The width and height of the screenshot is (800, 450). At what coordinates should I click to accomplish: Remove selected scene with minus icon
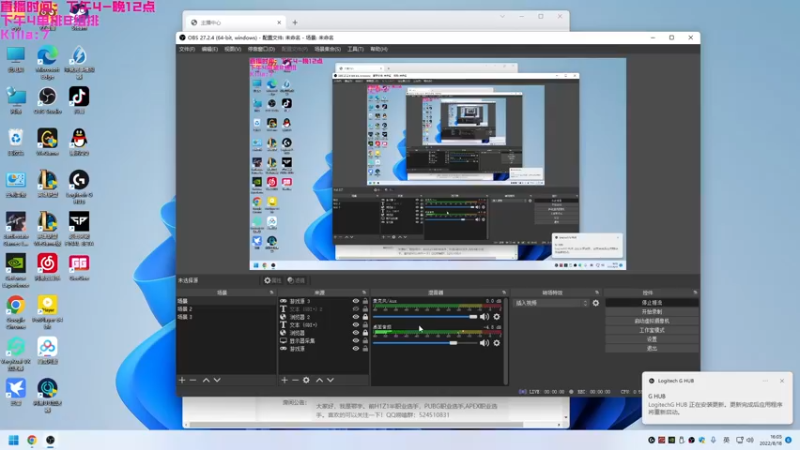point(193,380)
